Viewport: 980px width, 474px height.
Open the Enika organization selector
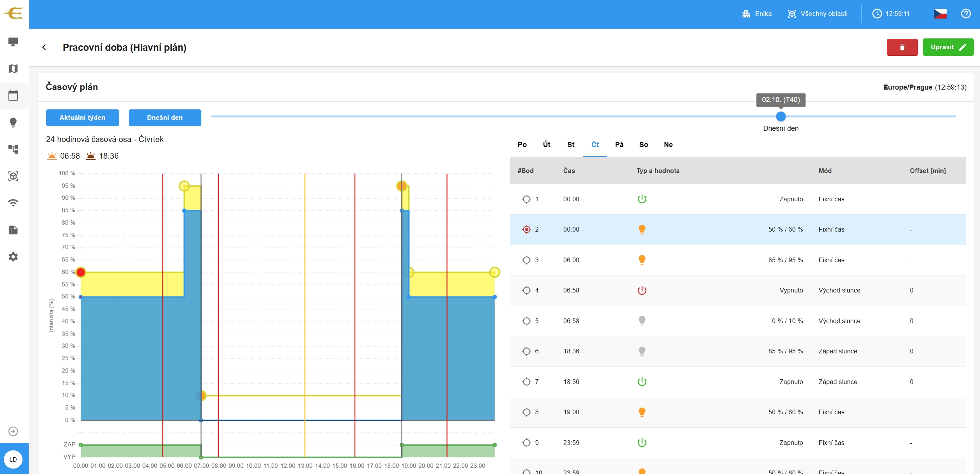(x=757, y=14)
